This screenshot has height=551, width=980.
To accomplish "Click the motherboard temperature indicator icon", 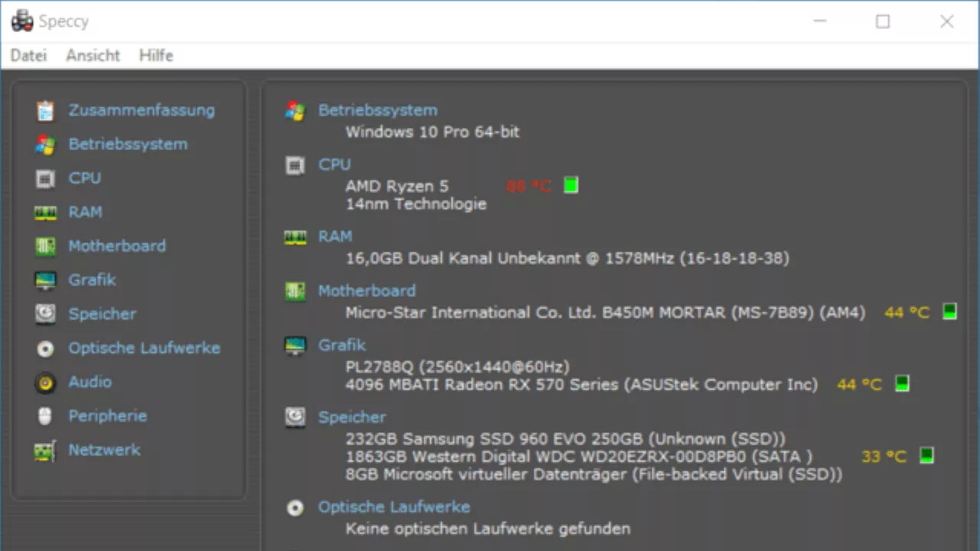I will (x=949, y=311).
